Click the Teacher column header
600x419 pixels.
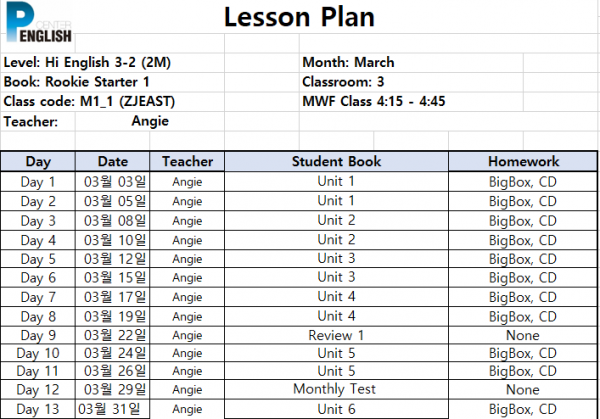187,161
